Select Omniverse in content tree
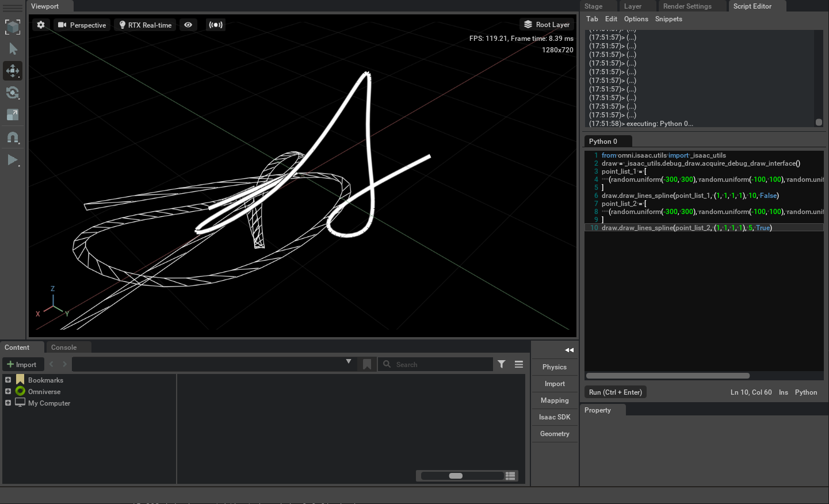The width and height of the screenshot is (829, 504). 44,392
